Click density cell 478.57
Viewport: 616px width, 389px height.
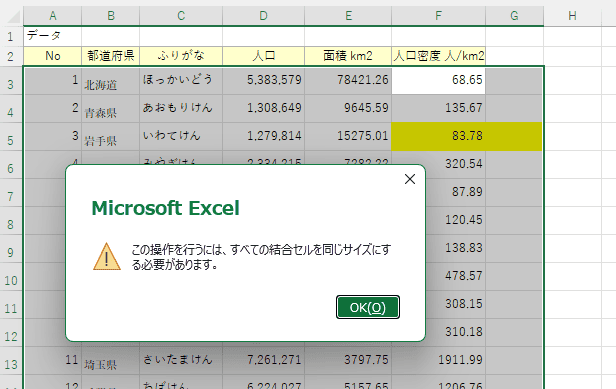(456, 276)
